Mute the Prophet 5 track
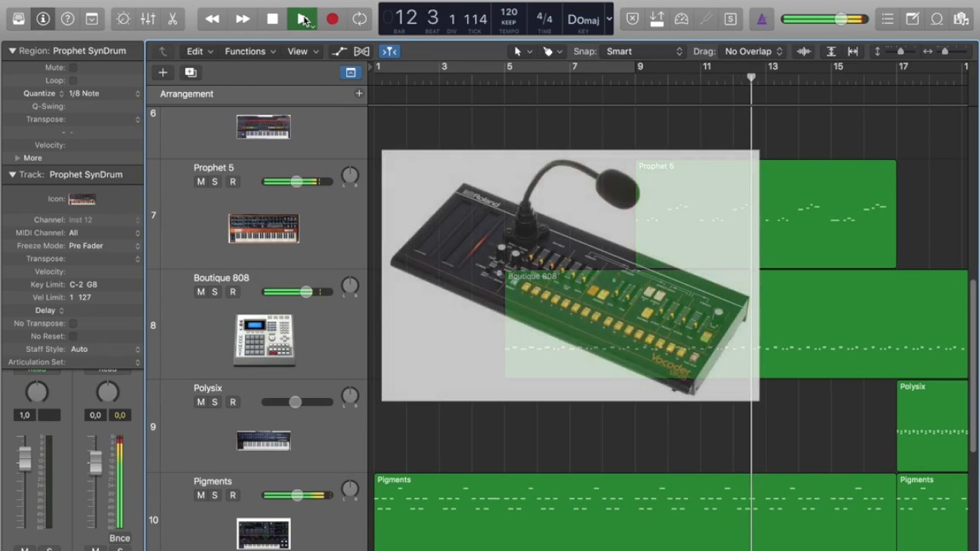This screenshot has height=551, width=980. [201, 181]
